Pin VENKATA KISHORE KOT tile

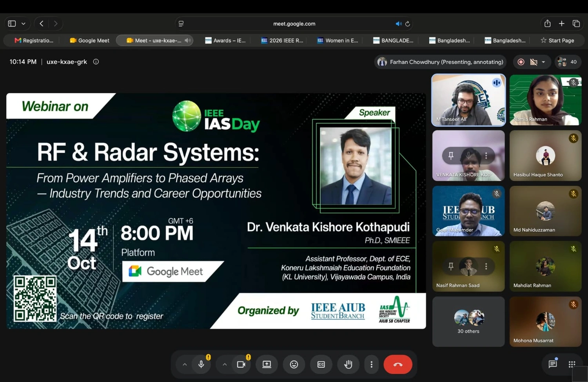pos(451,156)
